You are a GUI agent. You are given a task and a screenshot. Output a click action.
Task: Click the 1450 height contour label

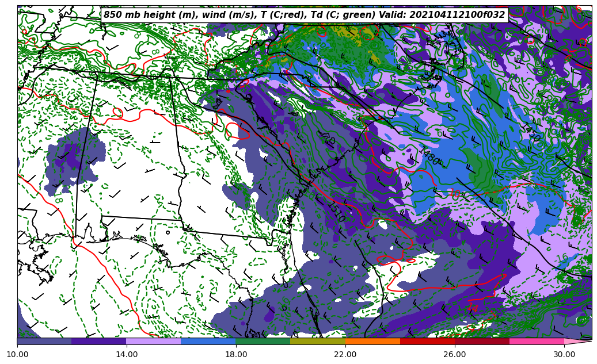[x=530, y=133]
